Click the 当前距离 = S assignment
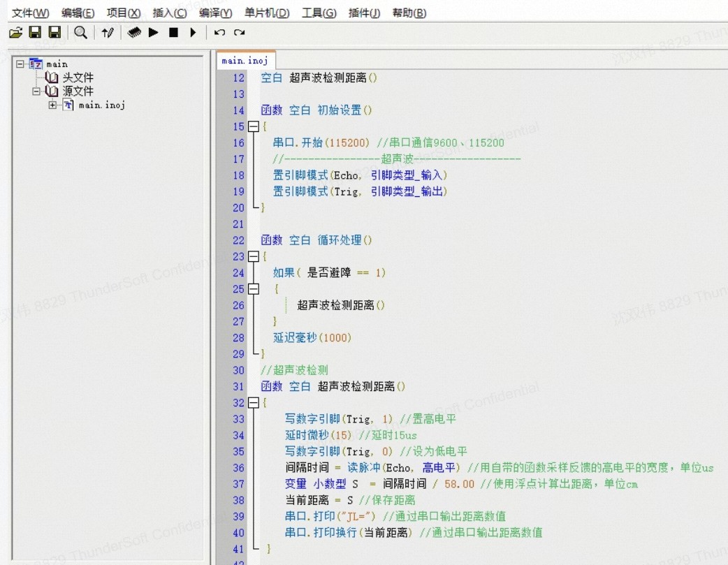The height and width of the screenshot is (565, 728). (319, 500)
